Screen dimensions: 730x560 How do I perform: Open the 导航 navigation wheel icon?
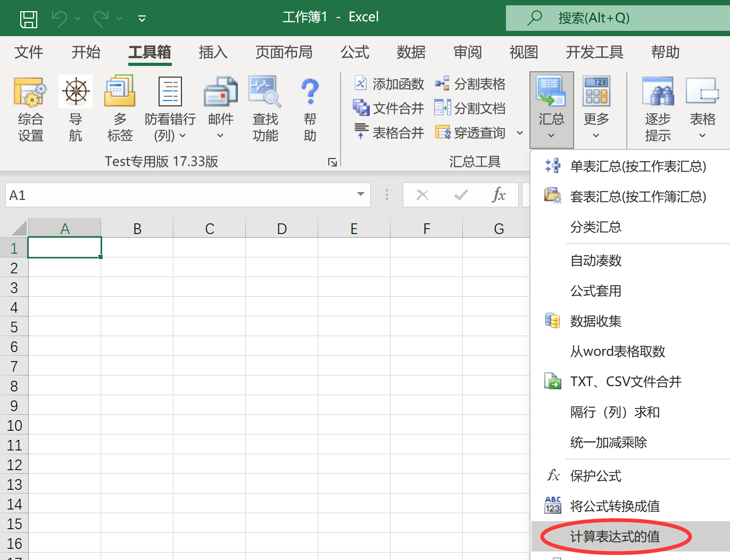[x=76, y=93]
